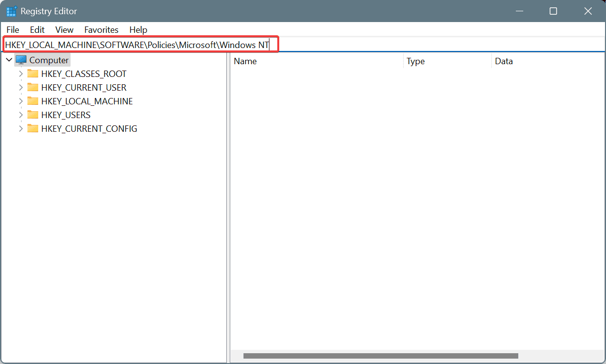Screen dimensions: 606x364
Task: Open the File menu
Action: (13, 30)
